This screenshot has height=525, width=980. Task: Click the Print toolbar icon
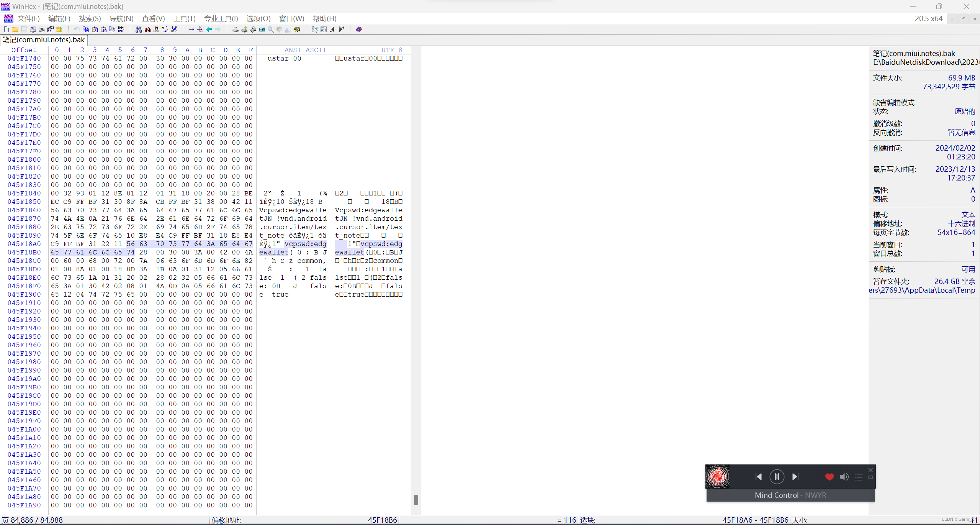point(42,30)
